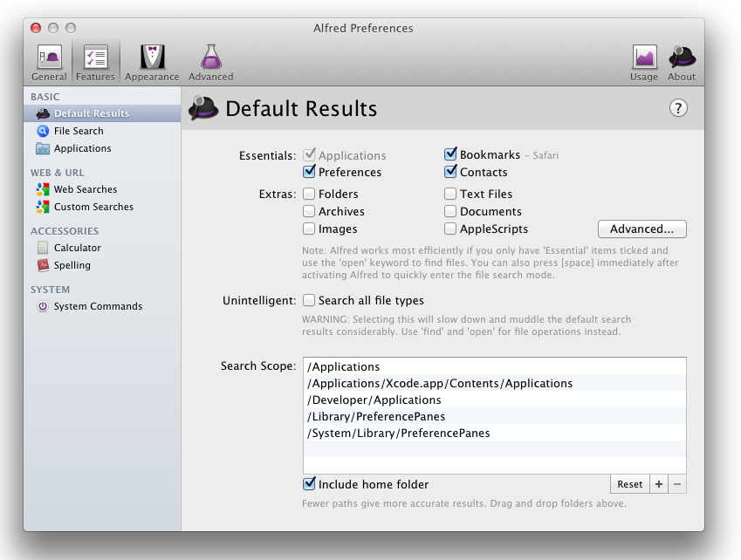Enable the Folders extras checkbox
741x560 pixels.
pos(309,194)
